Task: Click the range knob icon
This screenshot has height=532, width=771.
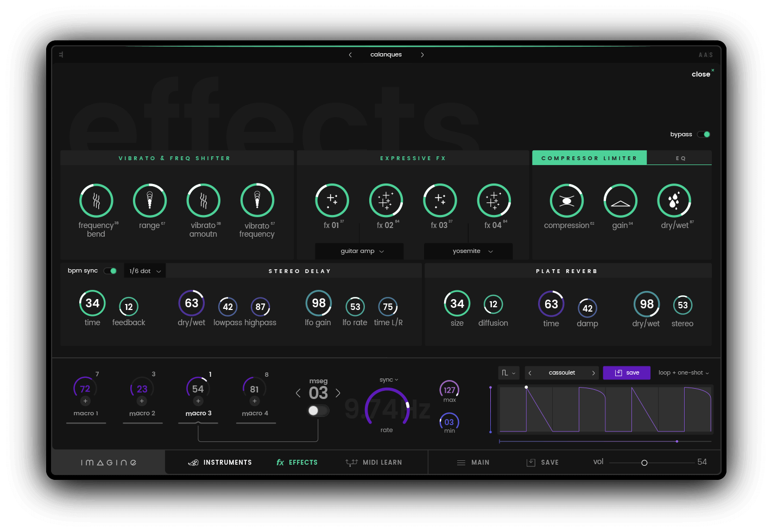Action: tap(150, 201)
